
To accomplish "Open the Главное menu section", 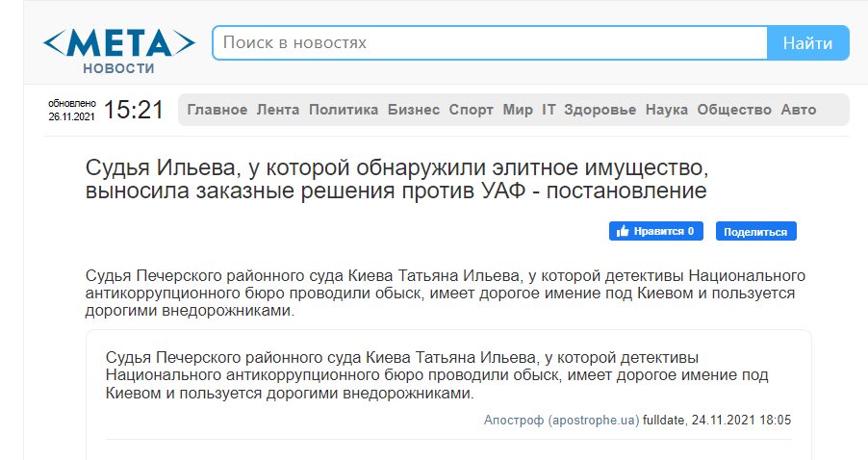I will 217,110.
